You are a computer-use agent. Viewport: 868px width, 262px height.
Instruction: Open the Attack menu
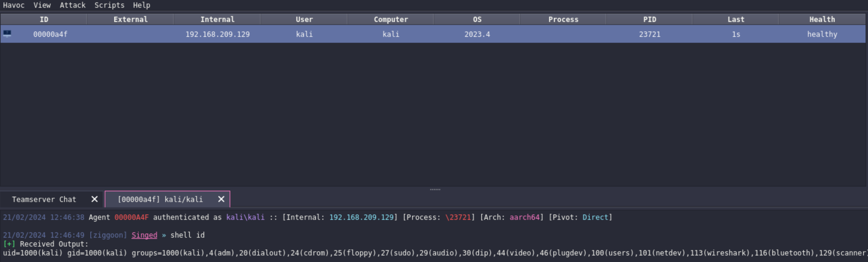[x=73, y=5]
